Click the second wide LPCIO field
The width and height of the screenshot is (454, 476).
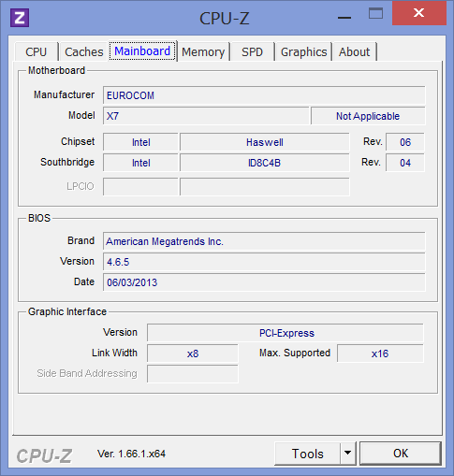coord(265,187)
